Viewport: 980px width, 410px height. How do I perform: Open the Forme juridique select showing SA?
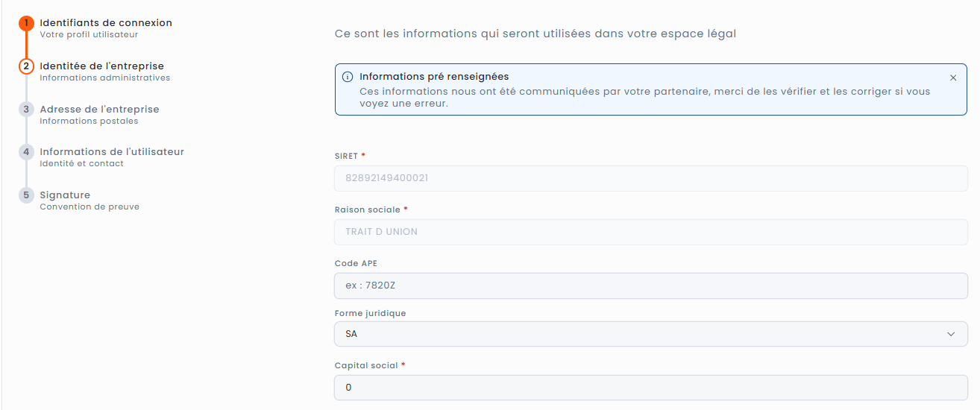point(641,334)
